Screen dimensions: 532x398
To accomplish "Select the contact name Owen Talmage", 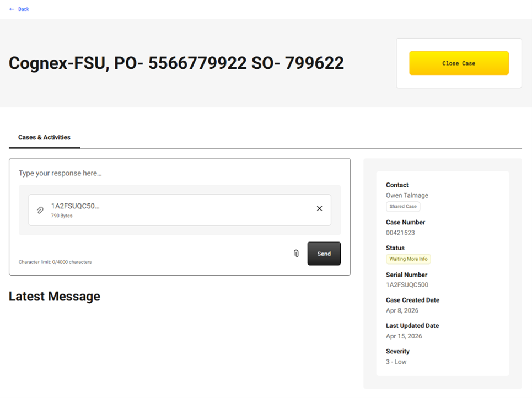I will (x=407, y=196).
